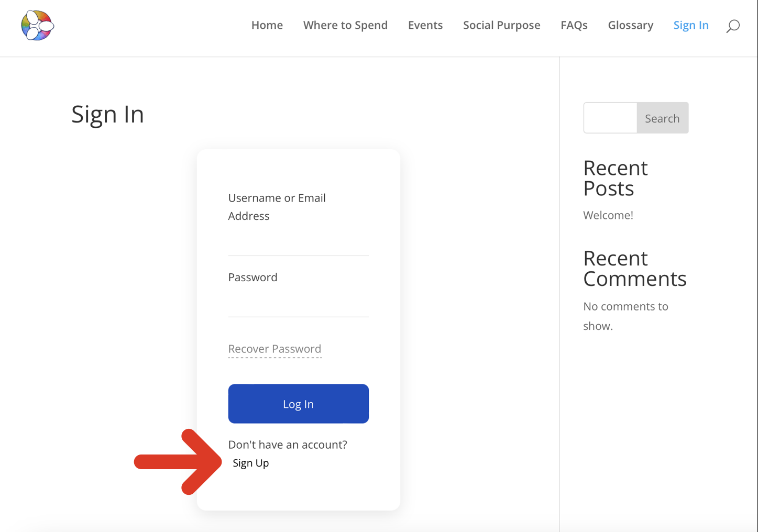This screenshot has width=758, height=532.
Task: Open the search magnifier icon in header
Action: tap(733, 26)
